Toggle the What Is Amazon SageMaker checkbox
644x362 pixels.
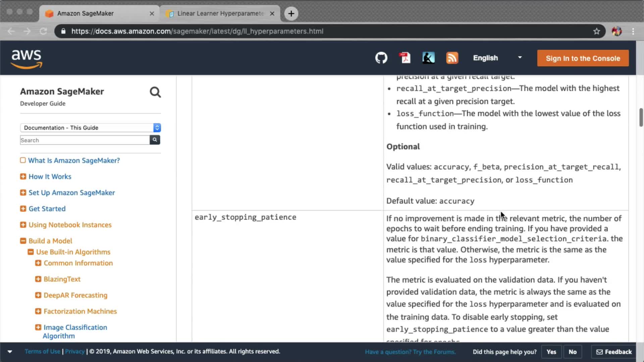click(x=23, y=160)
